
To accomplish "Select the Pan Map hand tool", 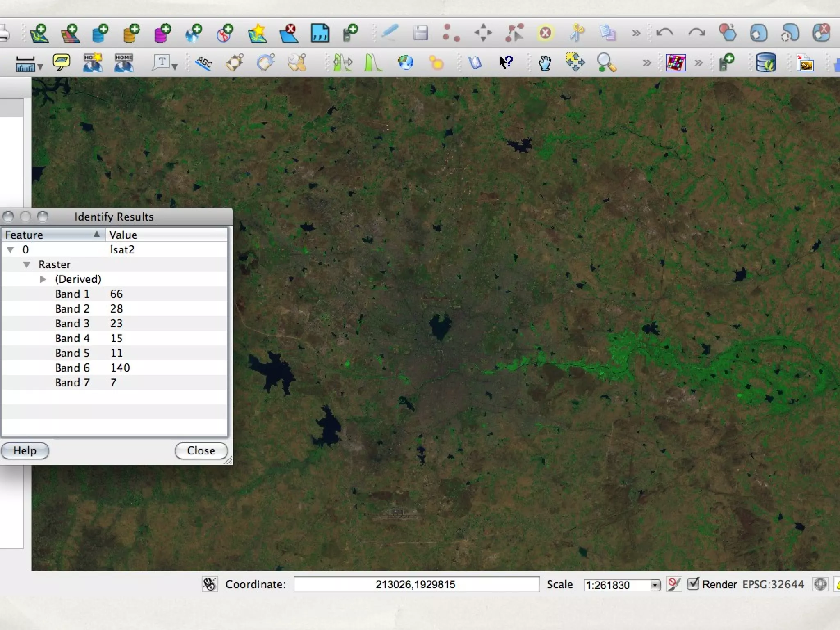I will click(545, 63).
